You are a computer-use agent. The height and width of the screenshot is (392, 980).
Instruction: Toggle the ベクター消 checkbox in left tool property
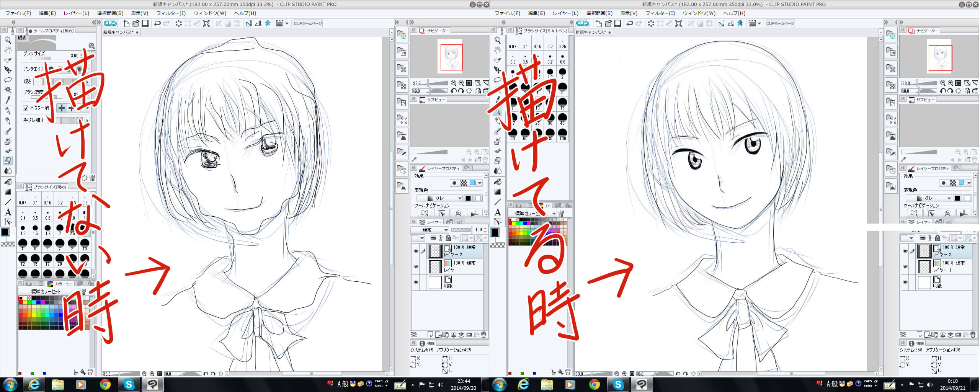pos(26,108)
